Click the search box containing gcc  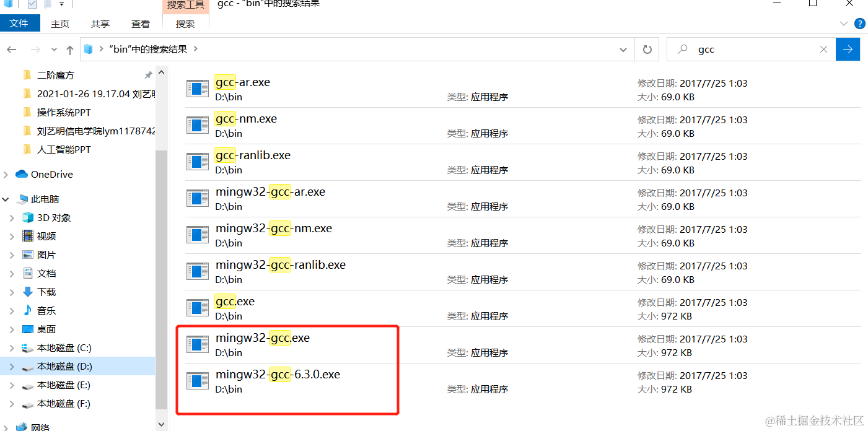[751, 50]
